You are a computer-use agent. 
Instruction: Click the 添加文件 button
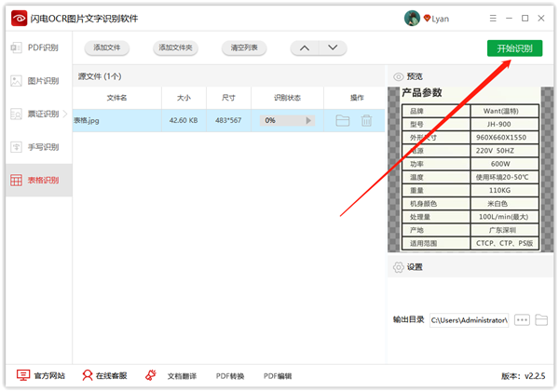point(106,47)
